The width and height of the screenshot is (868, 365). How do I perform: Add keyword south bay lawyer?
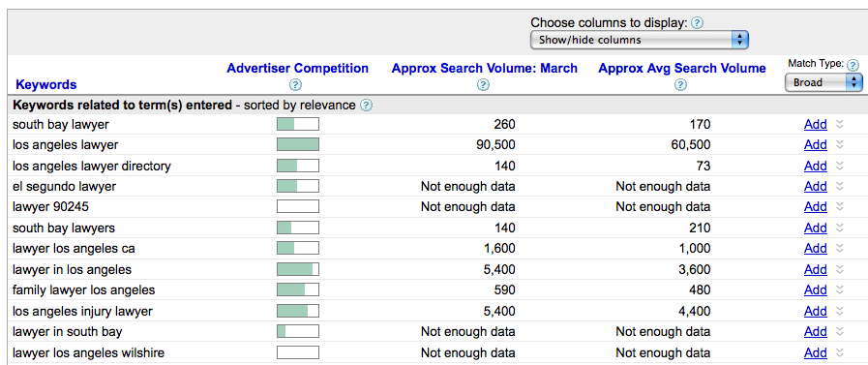(x=816, y=124)
